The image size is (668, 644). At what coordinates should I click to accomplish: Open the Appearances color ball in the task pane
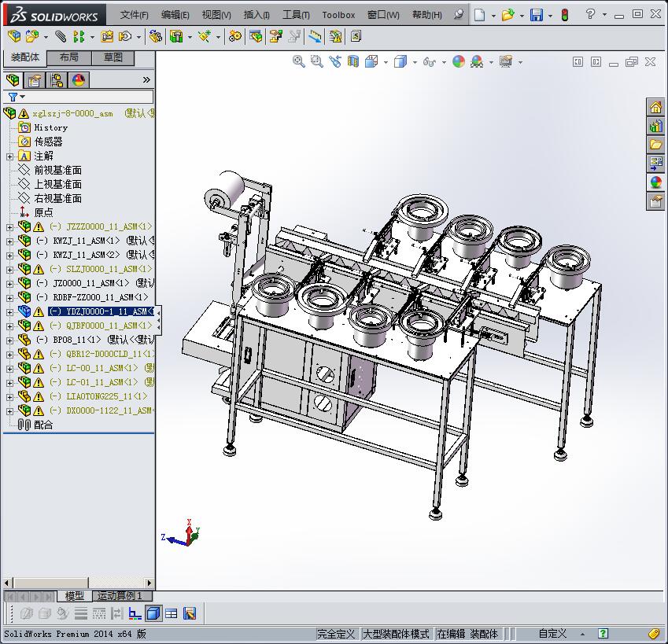pyautogui.click(x=655, y=182)
